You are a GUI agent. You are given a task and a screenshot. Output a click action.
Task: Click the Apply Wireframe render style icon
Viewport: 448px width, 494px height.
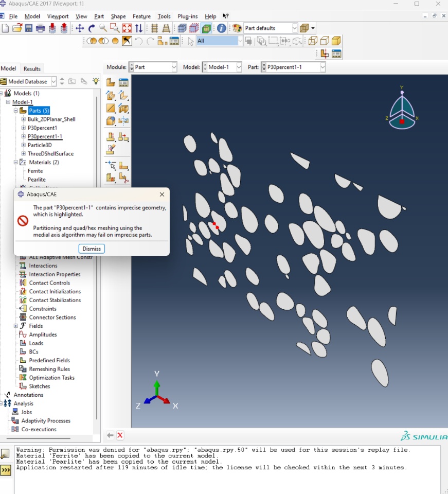click(x=313, y=41)
